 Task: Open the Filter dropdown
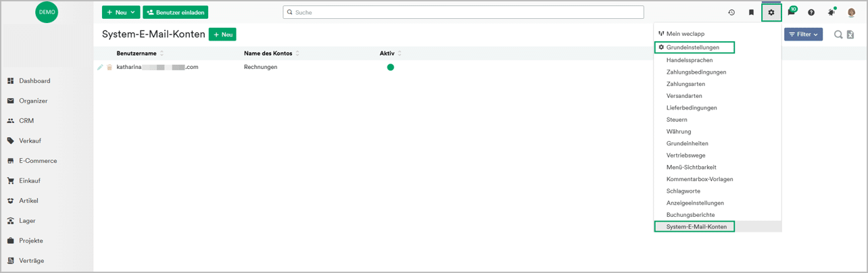[x=803, y=34]
